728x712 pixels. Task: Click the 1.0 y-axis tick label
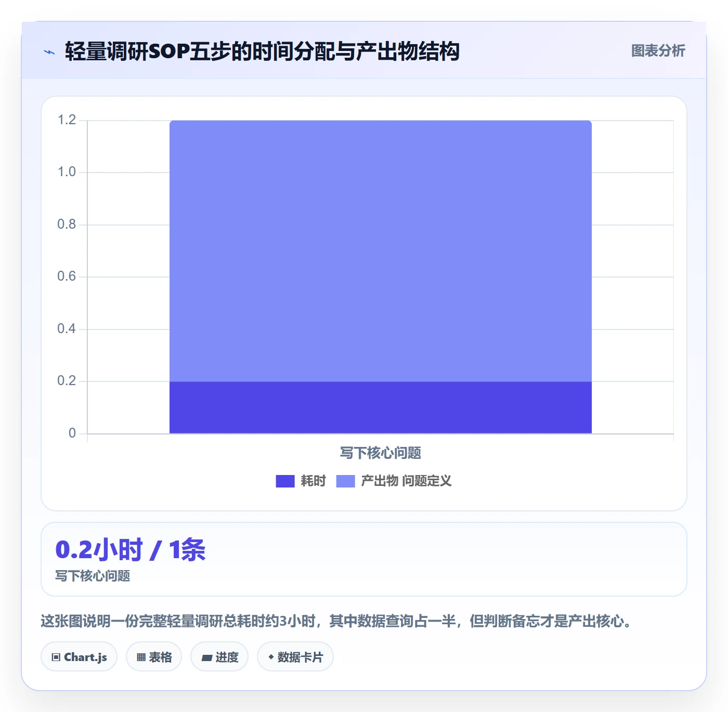tap(67, 172)
